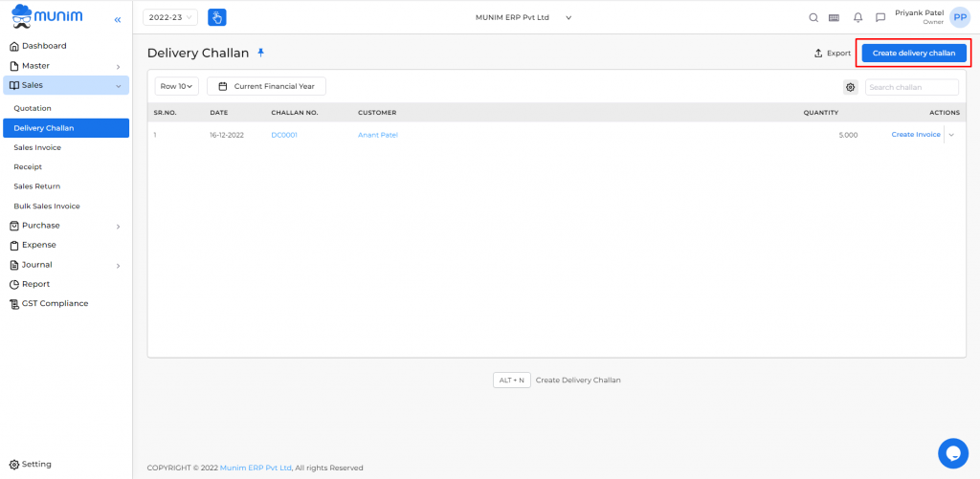
Task: Go to Dashboard in the sidebar
Action: [x=44, y=46]
